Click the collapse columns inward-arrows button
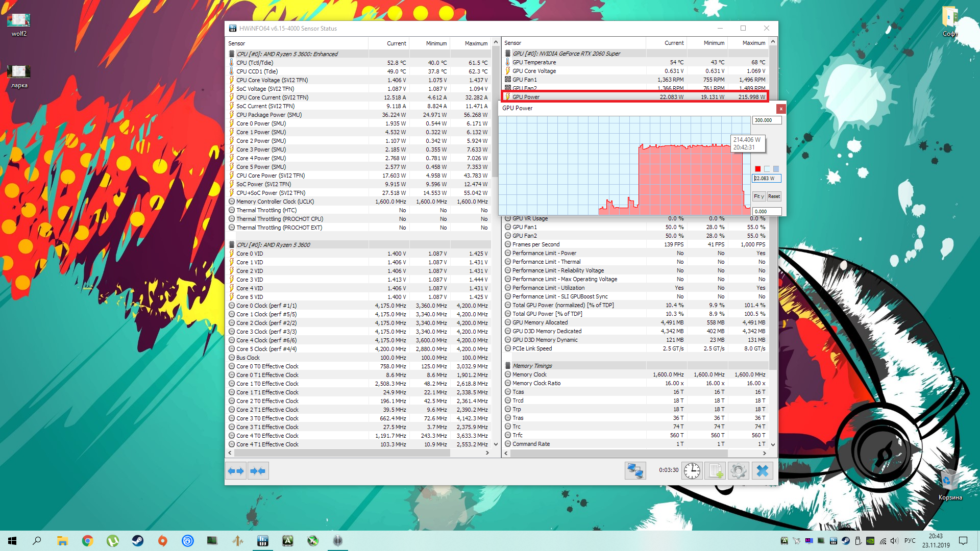The height and width of the screenshot is (551, 980). coord(258,471)
